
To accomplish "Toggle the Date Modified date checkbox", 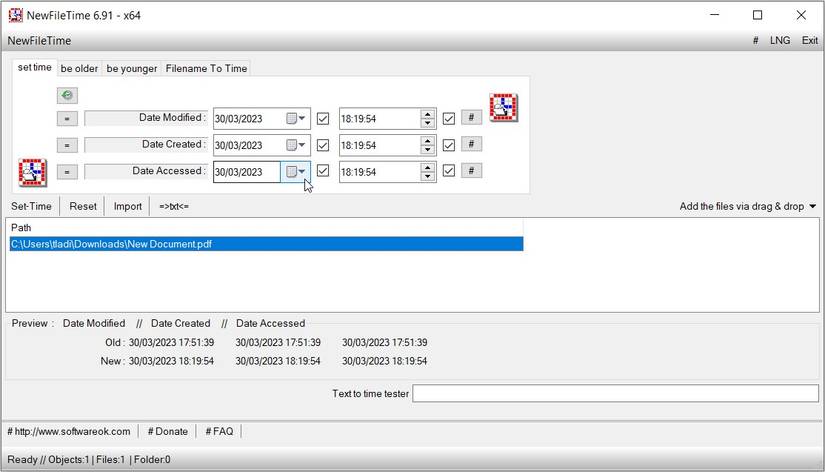I will [323, 118].
